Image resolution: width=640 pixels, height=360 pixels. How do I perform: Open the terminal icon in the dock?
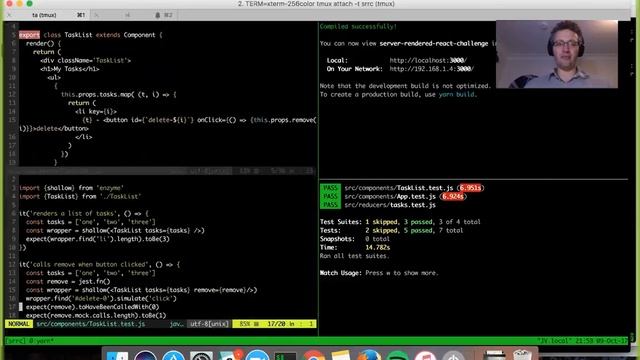click(285, 356)
